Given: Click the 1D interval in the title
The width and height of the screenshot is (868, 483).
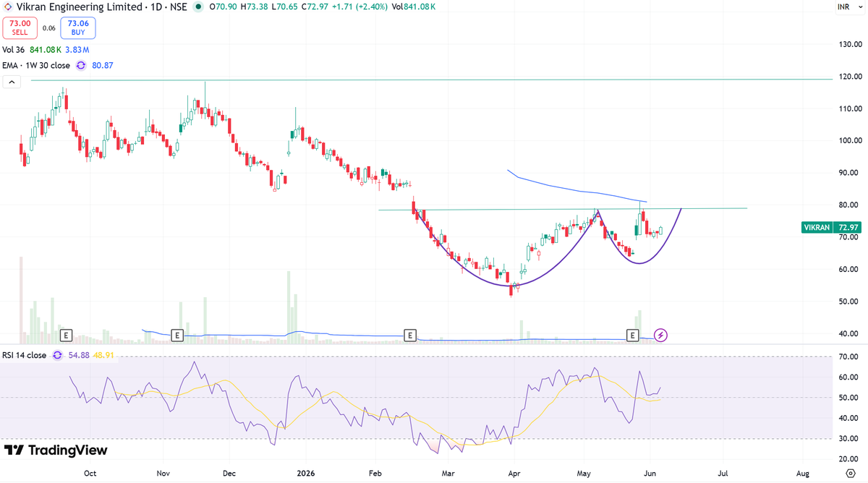Looking at the screenshot, I should (156, 7).
